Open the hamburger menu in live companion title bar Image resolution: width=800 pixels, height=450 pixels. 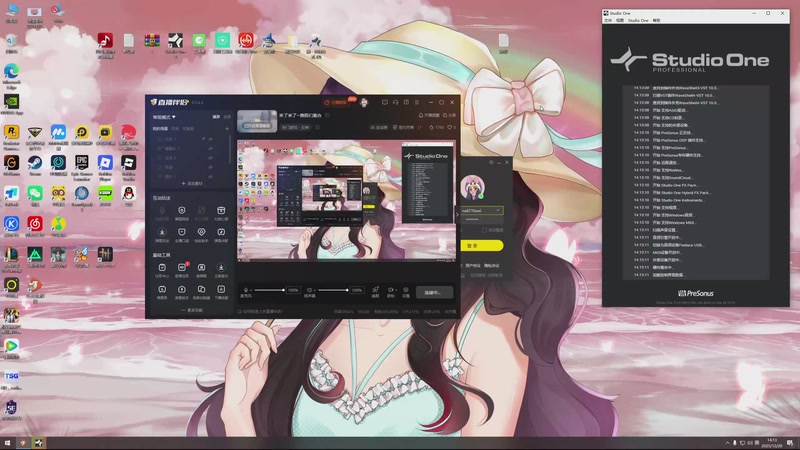point(417,102)
